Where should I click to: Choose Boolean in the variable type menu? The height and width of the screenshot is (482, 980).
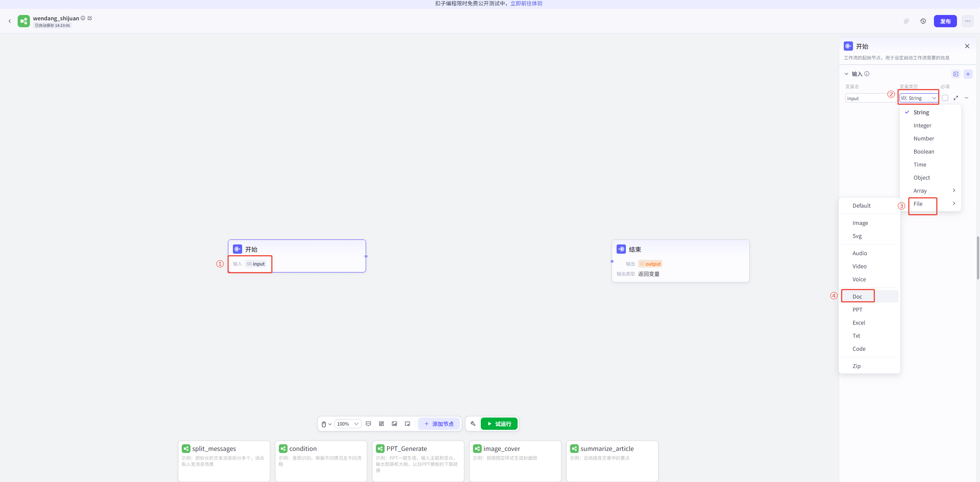pos(924,152)
